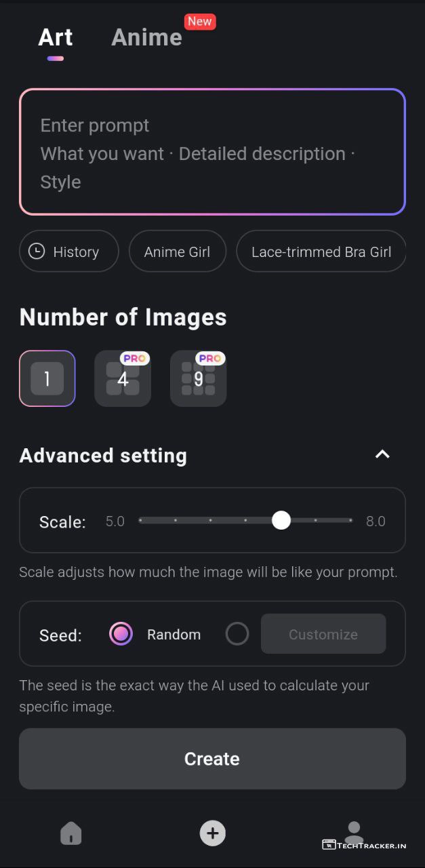Click the Customize seed input box
The image size is (425, 868).
pos(323,634)
